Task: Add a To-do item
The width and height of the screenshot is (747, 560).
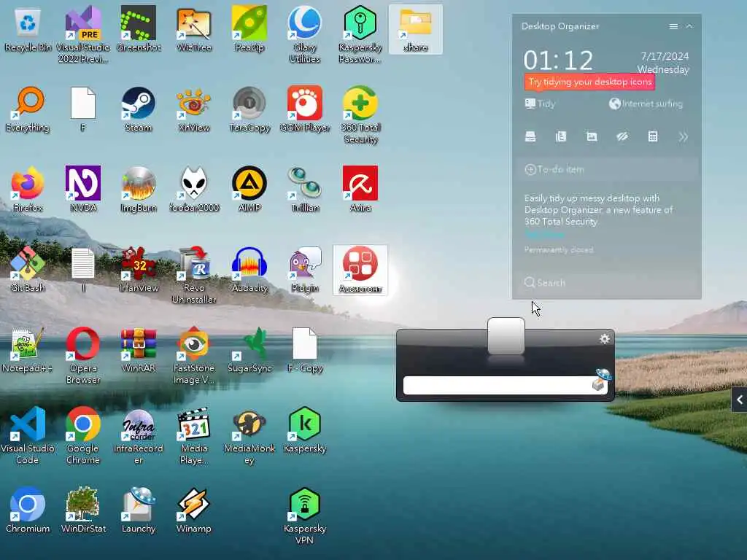Action: pyautogui.click(x=607, y=169)
